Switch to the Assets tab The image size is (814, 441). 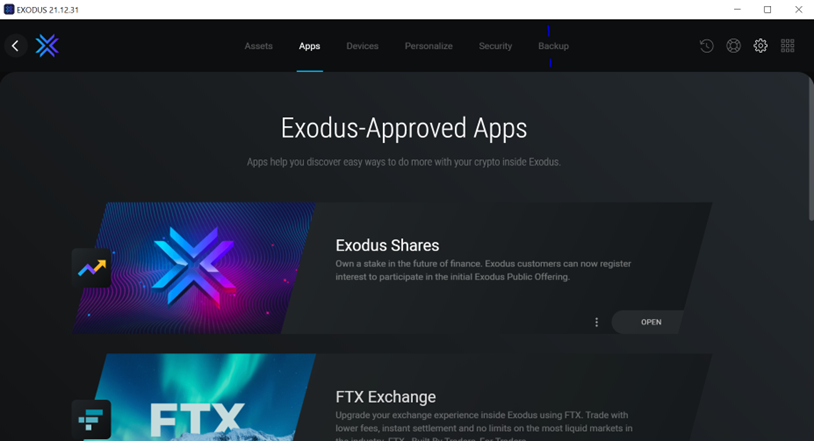coord(259,46)
